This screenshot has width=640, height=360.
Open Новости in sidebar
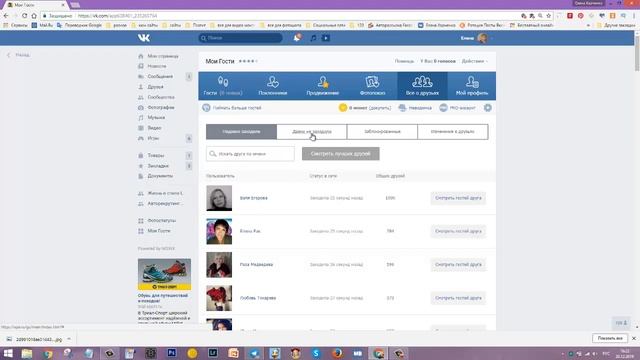[157, 66]
